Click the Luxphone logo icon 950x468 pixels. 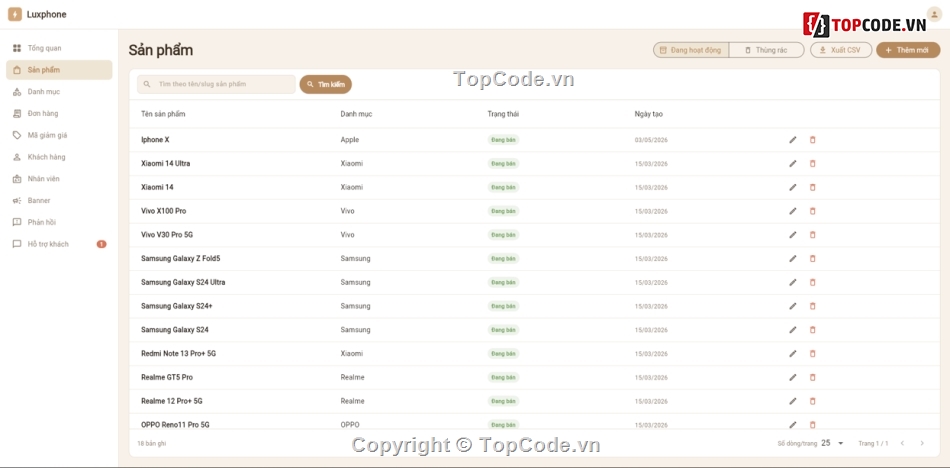(15, 15)
